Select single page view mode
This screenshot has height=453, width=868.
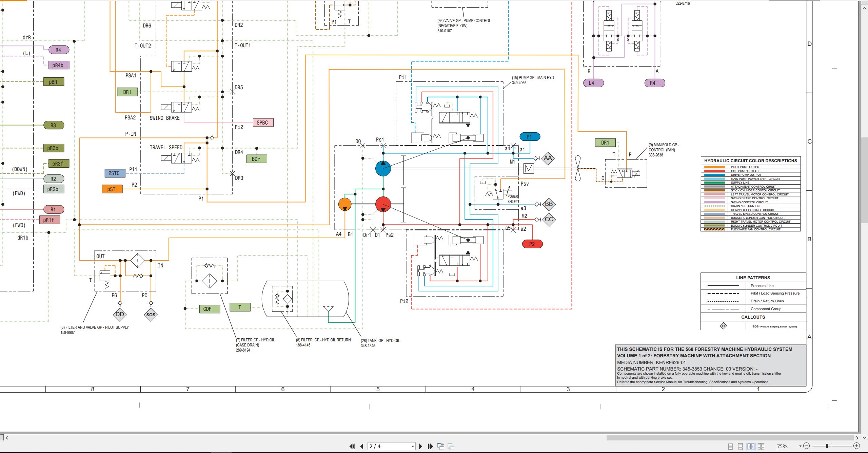pos(731,446)
